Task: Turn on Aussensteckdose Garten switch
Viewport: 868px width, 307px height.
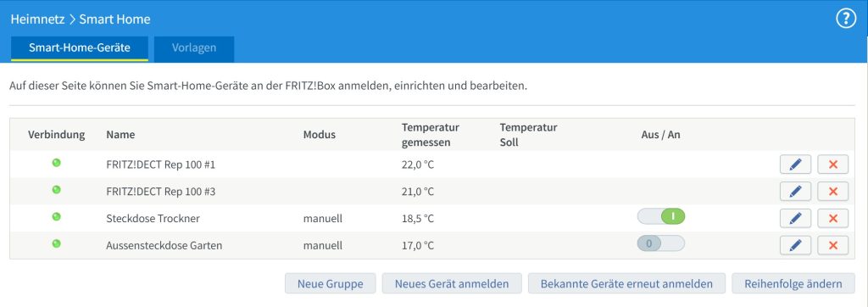Action: 661,243
